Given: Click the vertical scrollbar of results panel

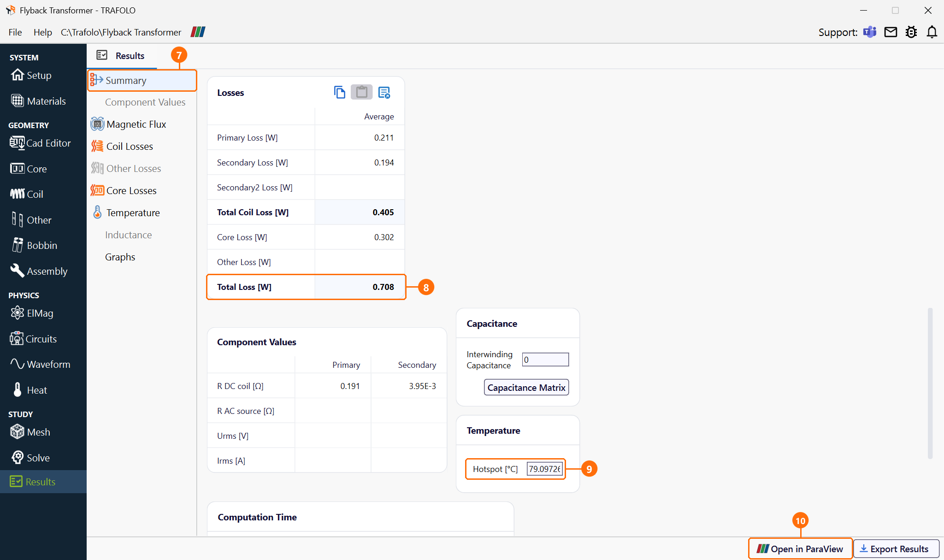Looking at the screenshot, I should click(x=930, y=383).
